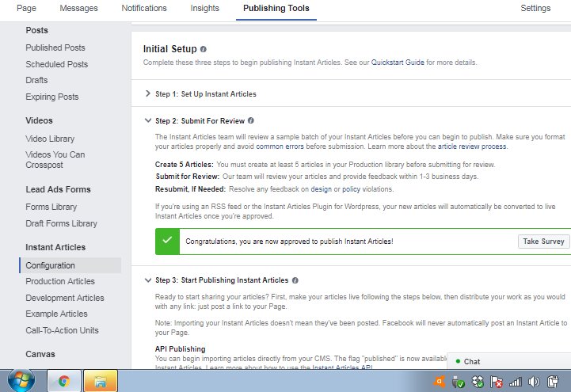Open Production Articles in sidebar

tap(59, 281)
